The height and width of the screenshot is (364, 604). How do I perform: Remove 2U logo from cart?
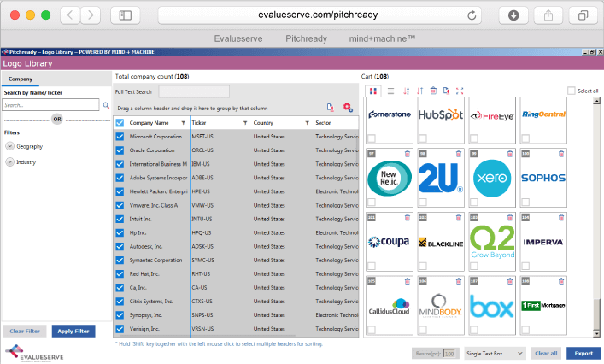tap(459, 154)
